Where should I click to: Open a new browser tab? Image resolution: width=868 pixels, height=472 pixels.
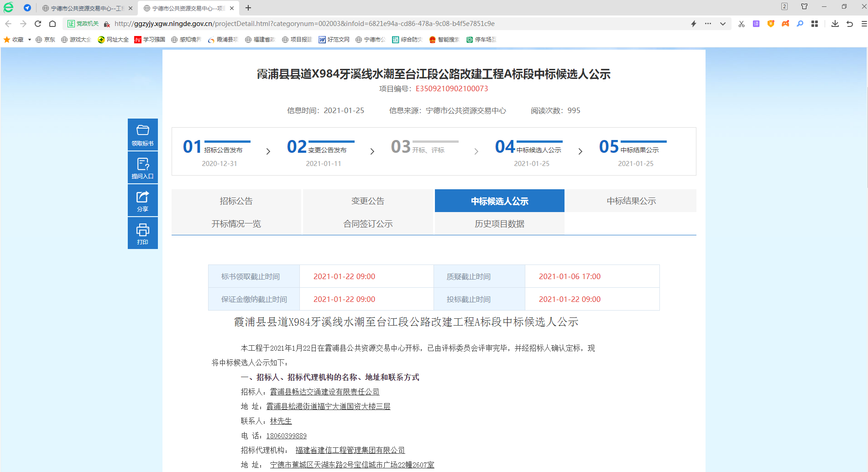point(248,8)
